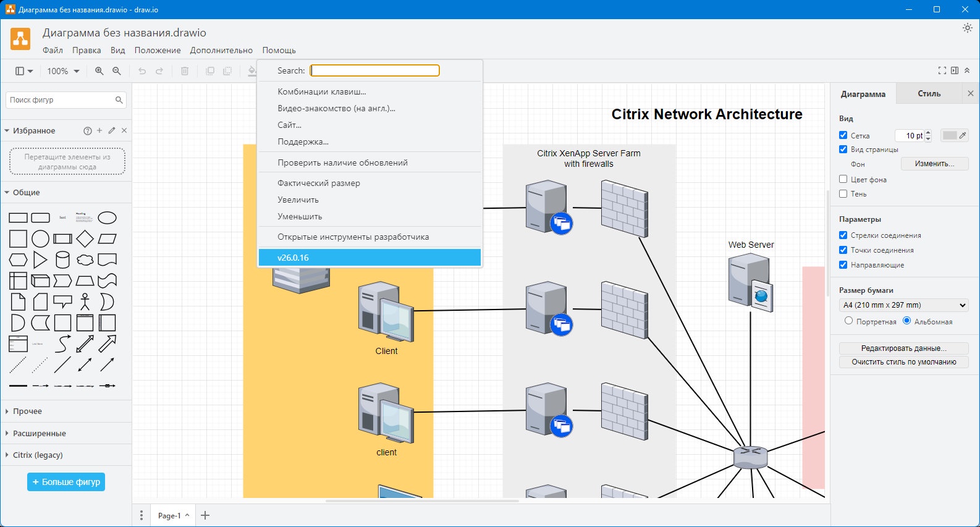Choose Проверить наличие обновлений menu item

(342, 162)
